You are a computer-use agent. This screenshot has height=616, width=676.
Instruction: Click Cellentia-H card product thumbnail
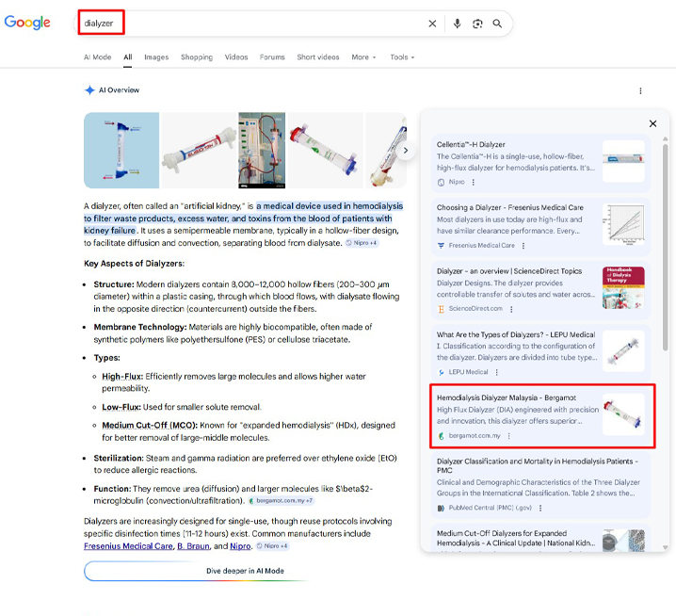pos(623,161)
